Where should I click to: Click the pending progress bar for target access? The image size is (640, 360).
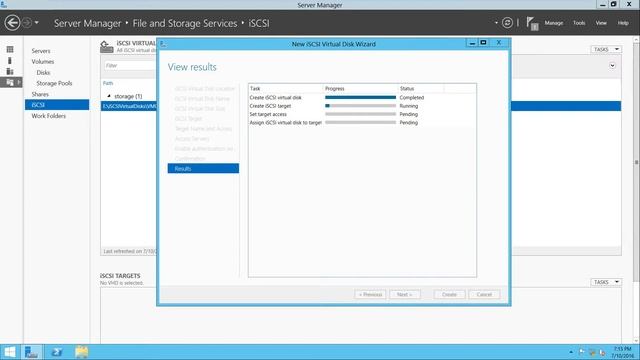pyautogui.click(x=360, y=114)
